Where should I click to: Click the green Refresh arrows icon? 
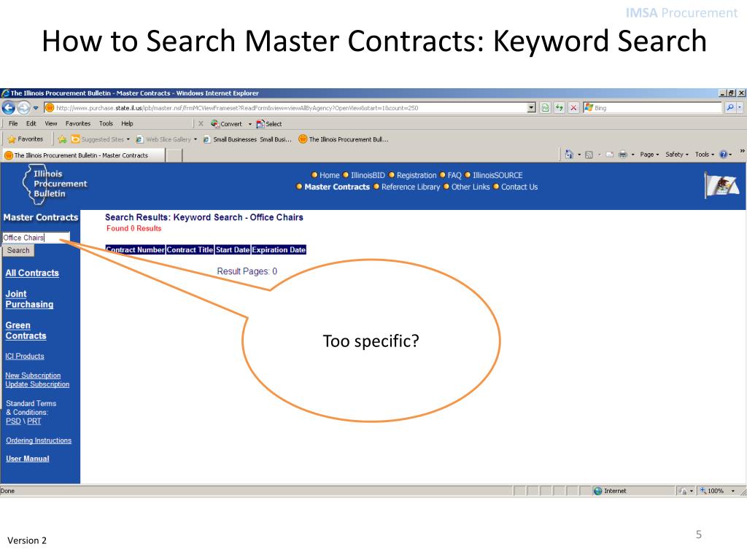[560, 108]
